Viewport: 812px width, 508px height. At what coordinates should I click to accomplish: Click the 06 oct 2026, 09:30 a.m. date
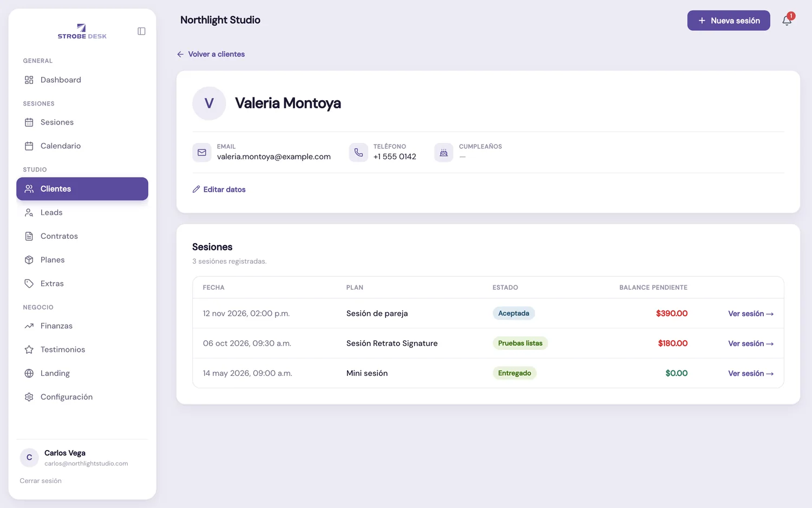(247, 343)
